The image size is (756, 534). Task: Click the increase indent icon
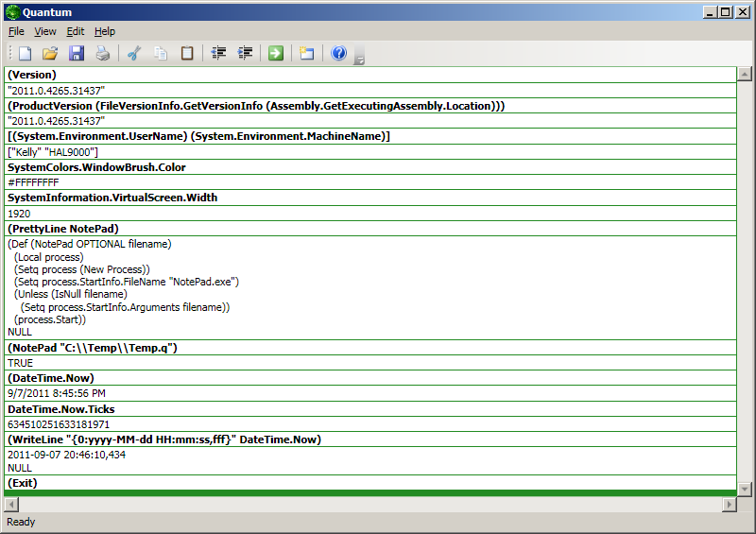point(246,53)
